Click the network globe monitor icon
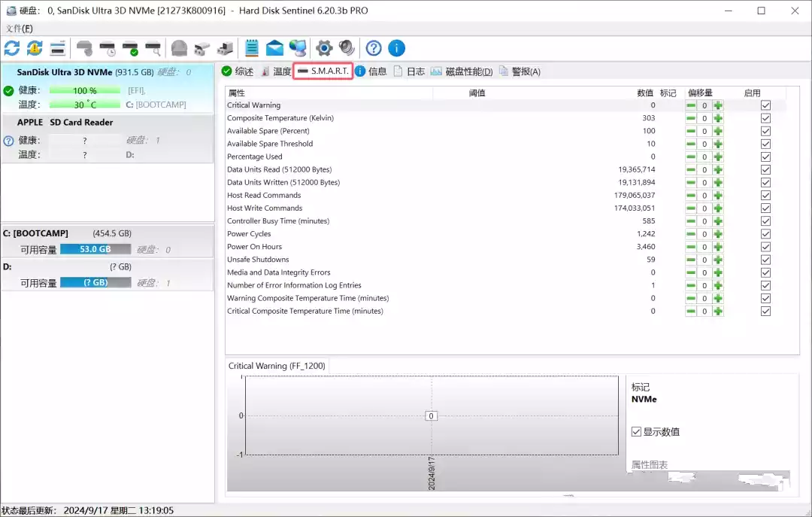 coord(298,48)
